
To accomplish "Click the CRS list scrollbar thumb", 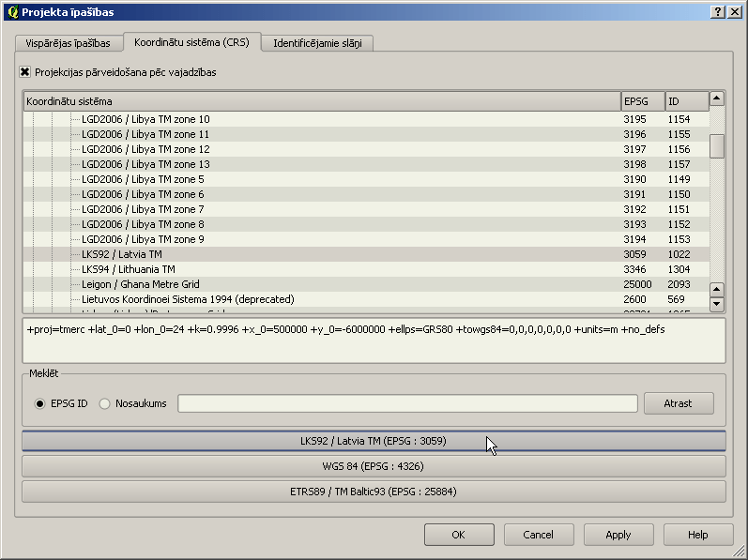I will [717, 145].
